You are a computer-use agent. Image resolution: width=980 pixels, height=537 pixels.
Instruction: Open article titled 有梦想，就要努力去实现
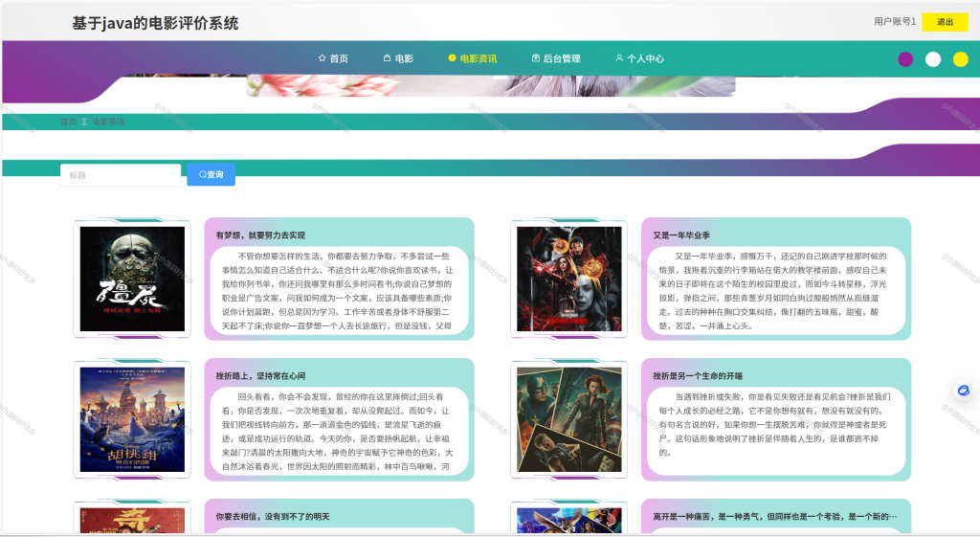[x=260, y=235]
